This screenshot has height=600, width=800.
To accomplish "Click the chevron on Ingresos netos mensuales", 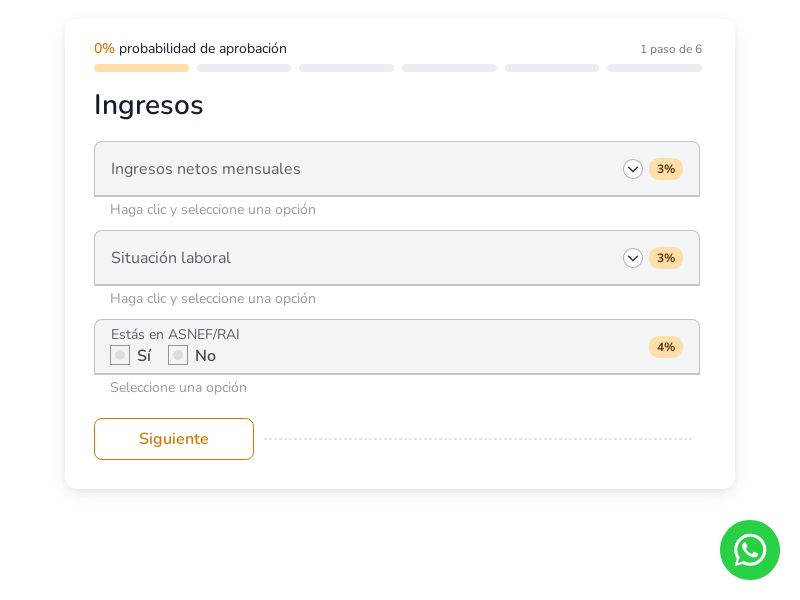I will click(x=633, y=169).
